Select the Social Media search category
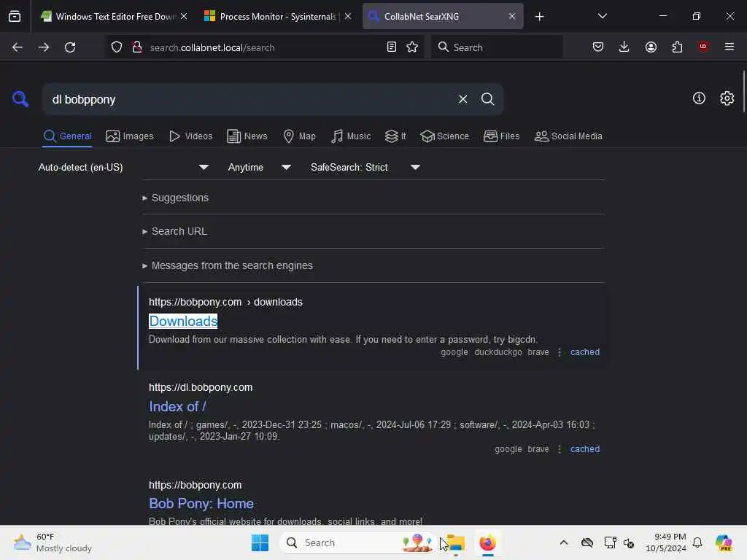Screen dimensions: 747x560 pos(568,136)
